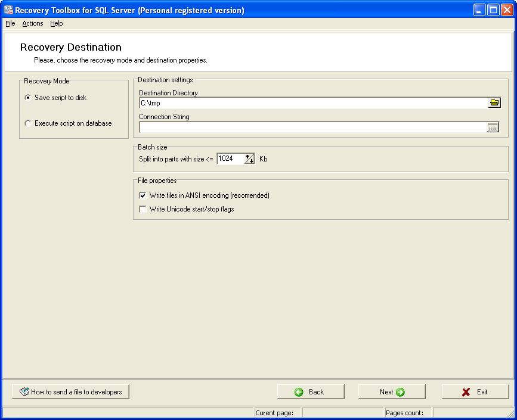This screenshot has width=517, height=420.
Task: Click How to send a file to developers
Action: [70, 391]
